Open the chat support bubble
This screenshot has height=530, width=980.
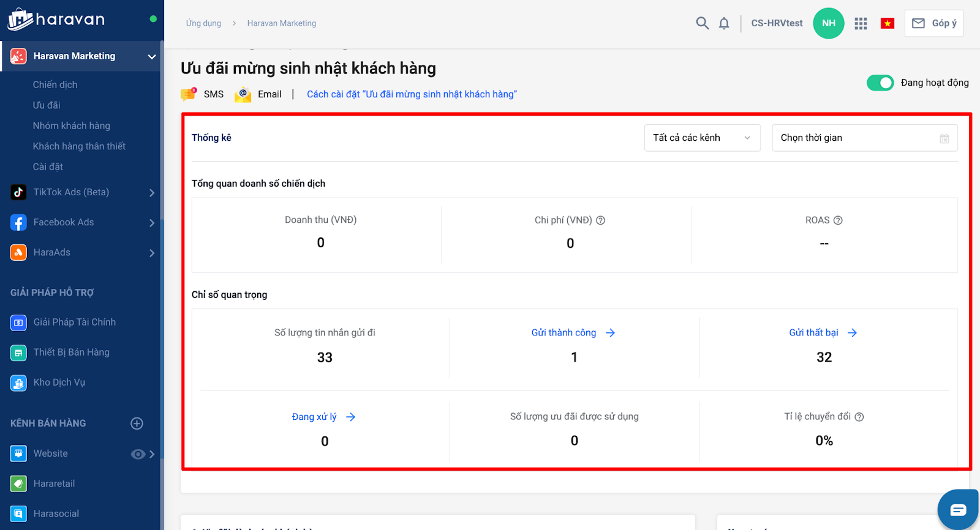[x=959, y=510]
